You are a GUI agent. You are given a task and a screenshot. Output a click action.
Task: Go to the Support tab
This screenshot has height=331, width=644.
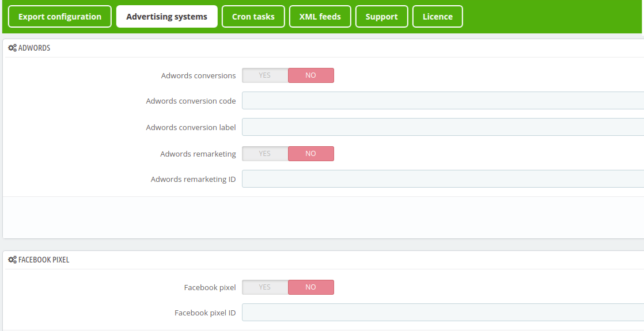[381, 17]
